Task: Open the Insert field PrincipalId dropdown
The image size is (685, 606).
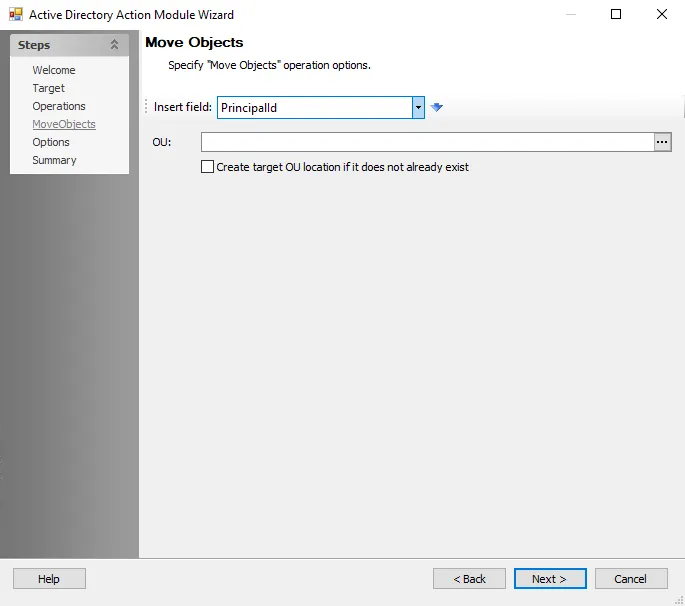Action: click(418, 107)
